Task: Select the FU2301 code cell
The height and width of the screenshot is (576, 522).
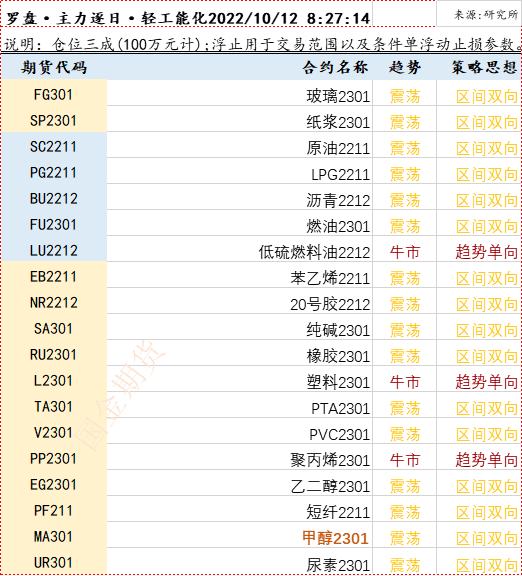Action: 54,223
